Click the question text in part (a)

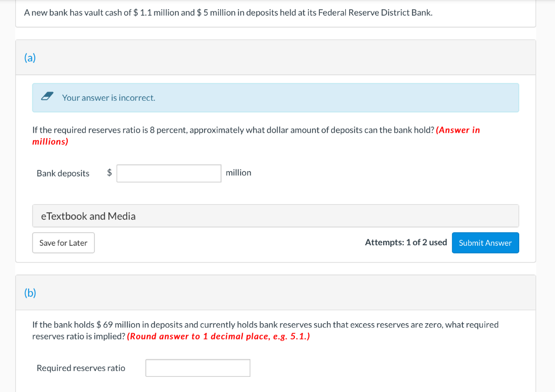pos(217,129)
